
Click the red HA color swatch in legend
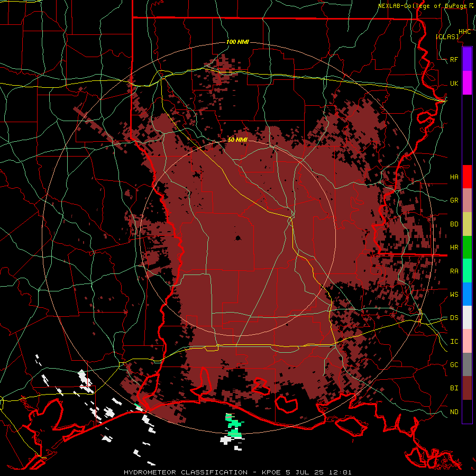tap(467, 177)
